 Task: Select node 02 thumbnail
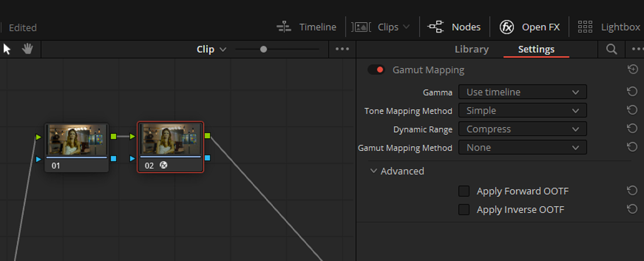(x=171, y=140)
